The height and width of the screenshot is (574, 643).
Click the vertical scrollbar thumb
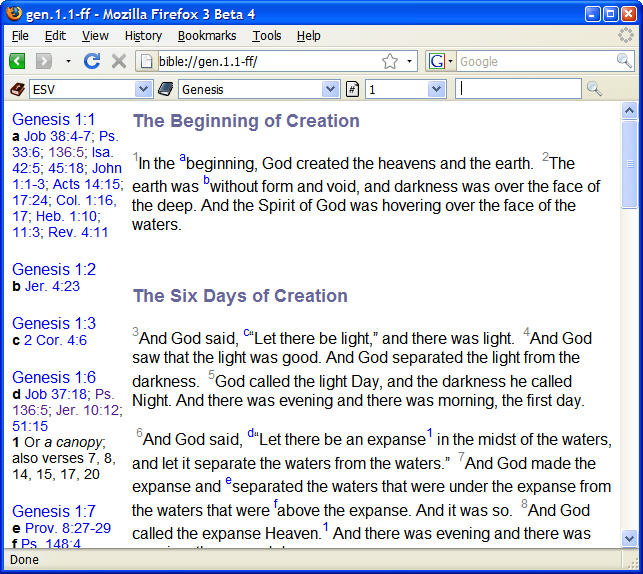click(629, 165)
